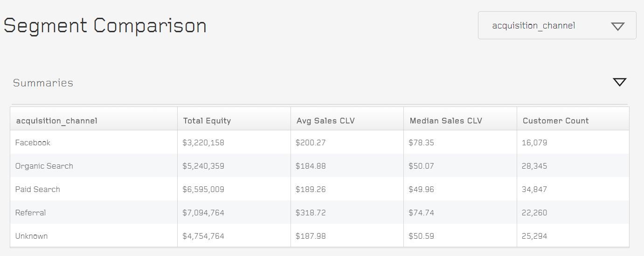
Task: Click the Summaries section title
Action: click(x=43, y=83)
